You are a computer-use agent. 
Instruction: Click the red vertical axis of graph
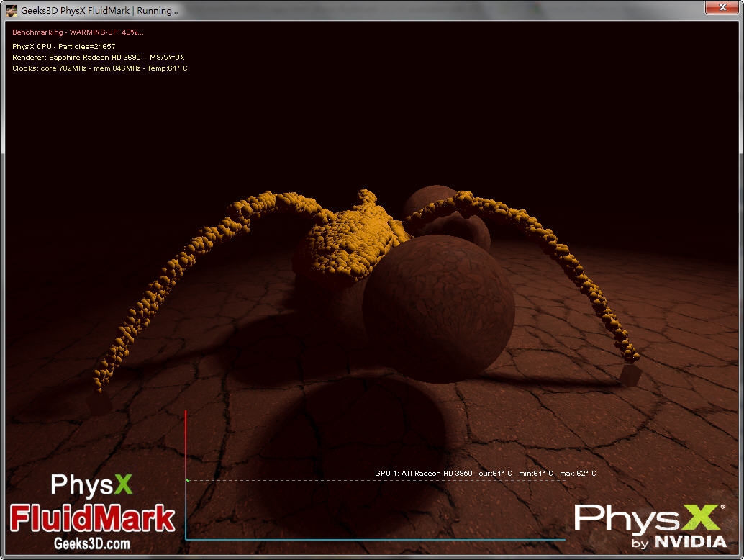click(186, 446)
